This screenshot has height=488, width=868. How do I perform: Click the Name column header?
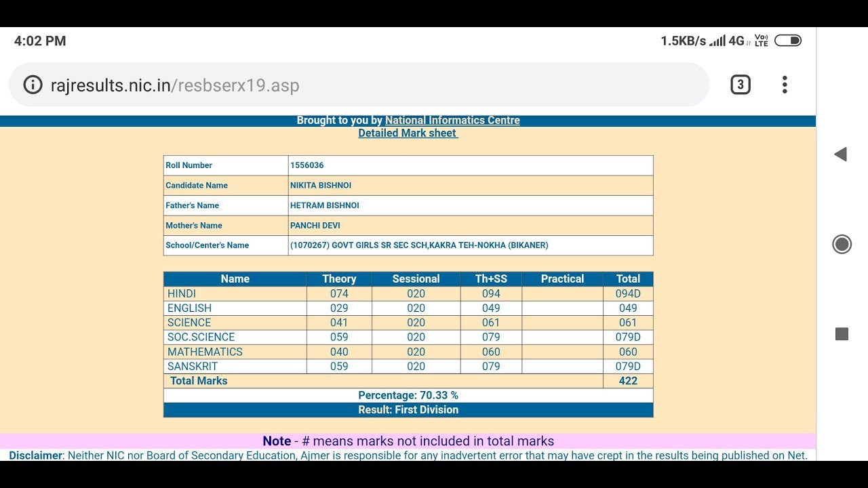[235, 279]
